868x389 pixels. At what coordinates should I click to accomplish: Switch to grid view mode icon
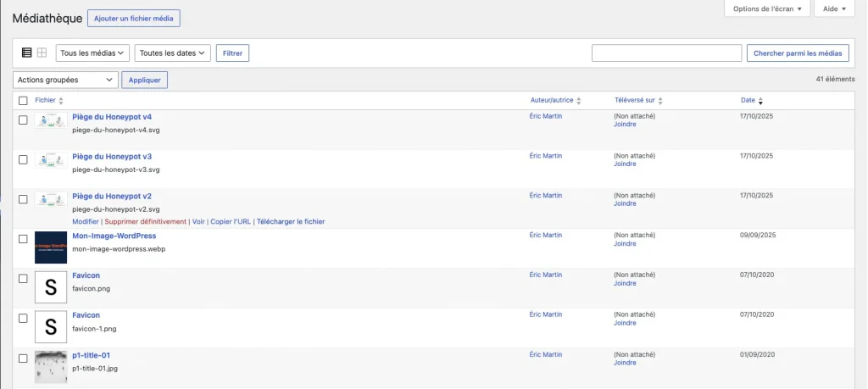point(42,53)
